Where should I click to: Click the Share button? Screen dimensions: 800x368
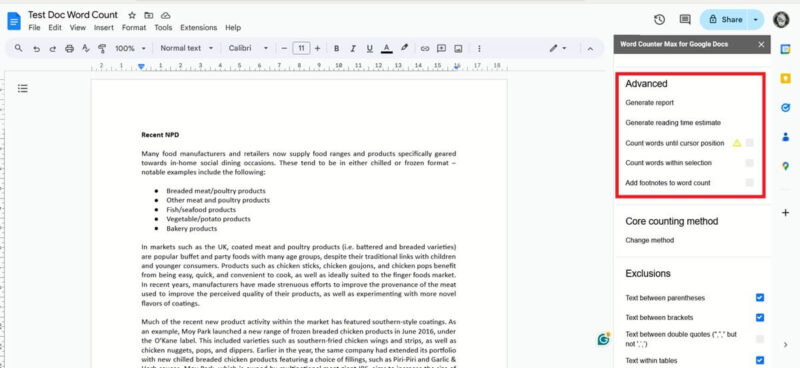(x=725, y=19)
